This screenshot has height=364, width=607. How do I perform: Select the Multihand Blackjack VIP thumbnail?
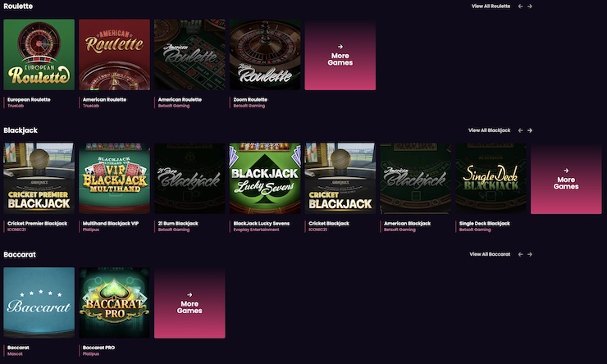click(114, 179)
